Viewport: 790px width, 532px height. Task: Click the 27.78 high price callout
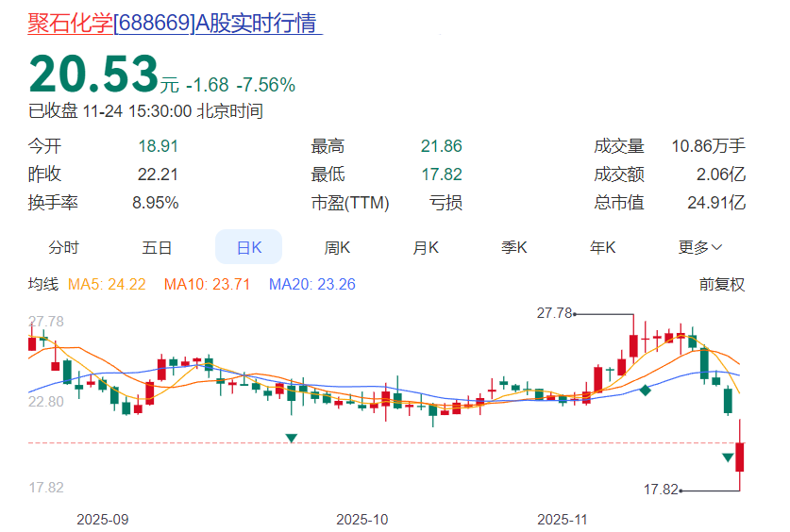(x=555, y=313)
